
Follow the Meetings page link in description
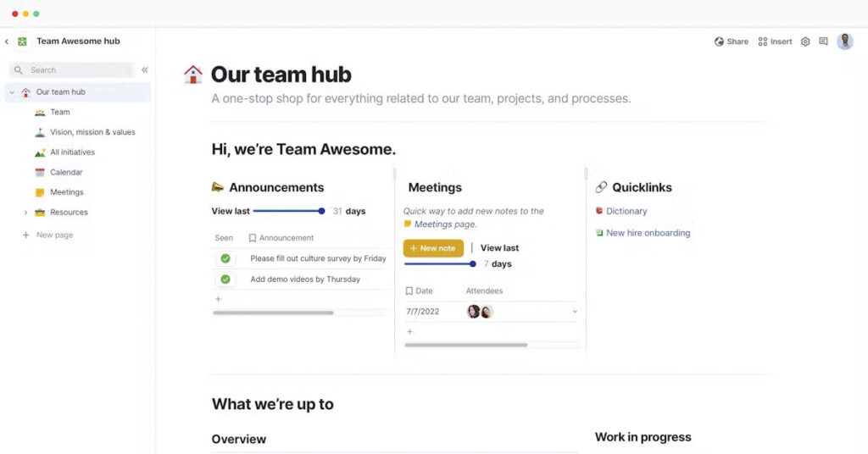click(433, 224)
